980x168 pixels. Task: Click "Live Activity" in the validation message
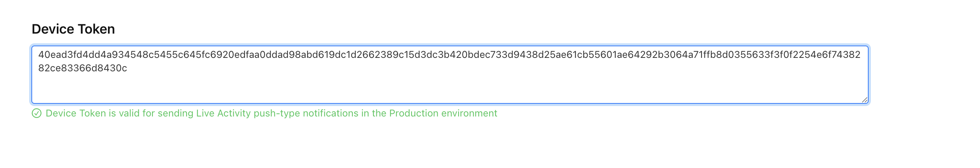224,113
